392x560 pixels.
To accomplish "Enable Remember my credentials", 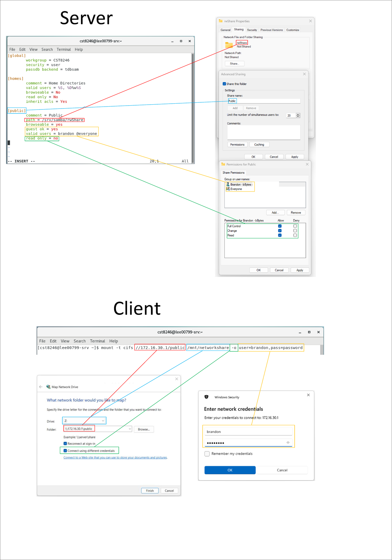I will click(x=207, y=454).
